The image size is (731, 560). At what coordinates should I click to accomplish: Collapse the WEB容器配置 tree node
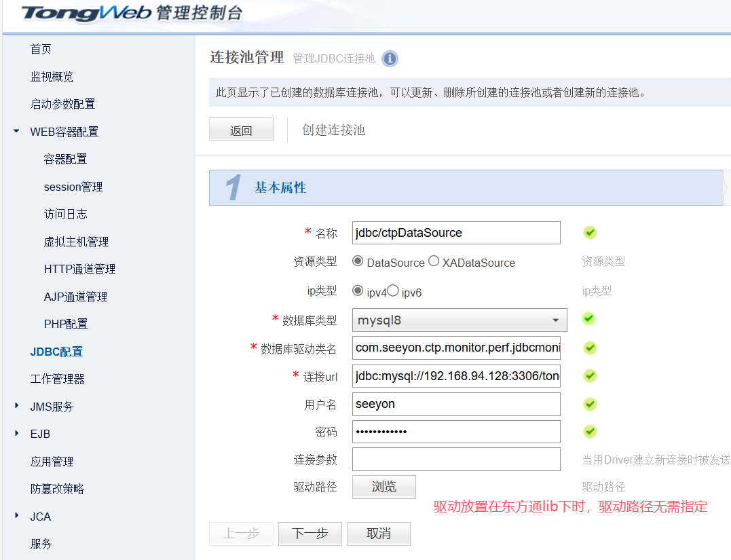(x=16, y=131)
